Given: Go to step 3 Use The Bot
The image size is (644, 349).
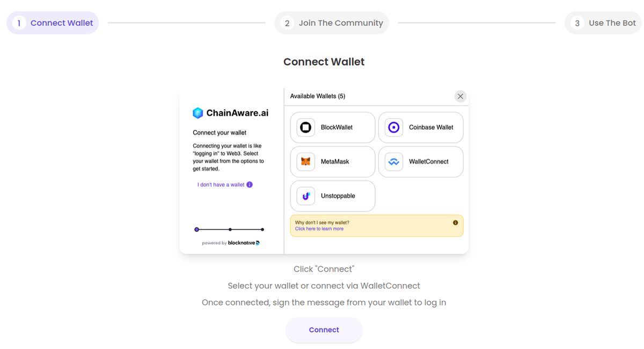Looking at the screenshot, I should (603, 23).
